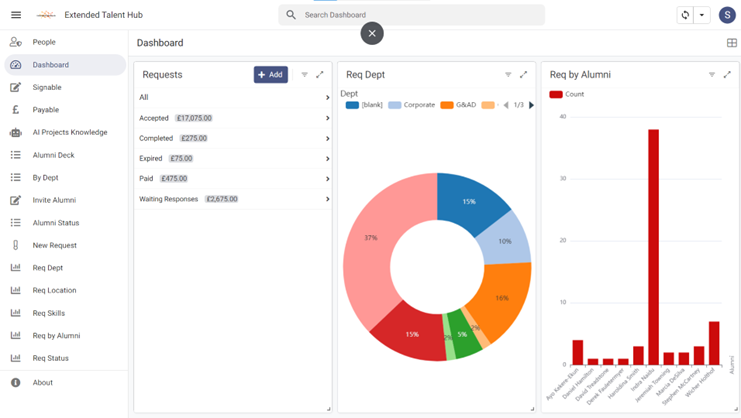Go to Alumni Status page
Screen dimensions: 741x418
55,223
